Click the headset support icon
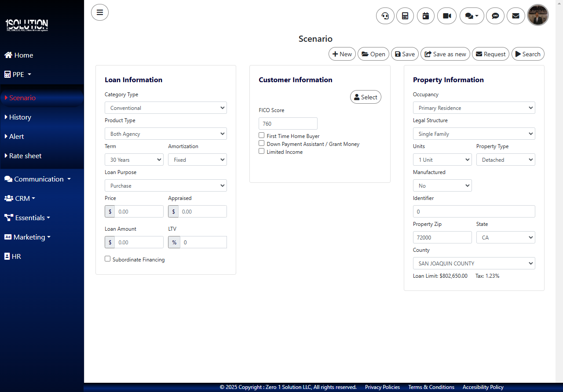 (x=385, y=16)
